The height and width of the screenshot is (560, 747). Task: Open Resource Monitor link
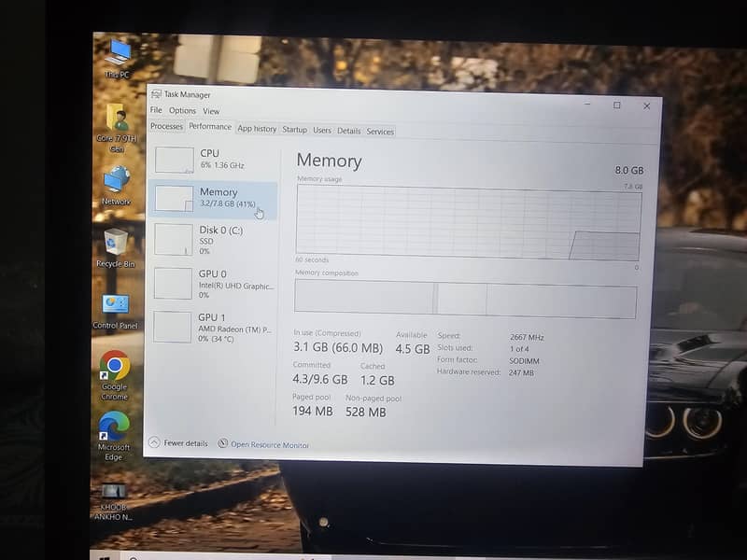click(270, 445)
